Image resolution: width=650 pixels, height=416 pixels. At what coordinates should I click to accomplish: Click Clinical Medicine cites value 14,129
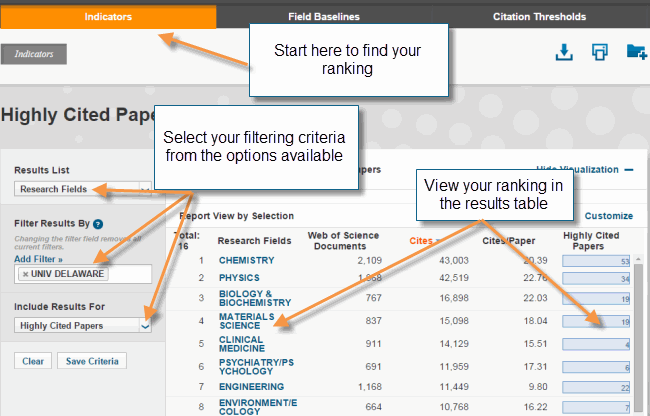(x=454, y=344)
